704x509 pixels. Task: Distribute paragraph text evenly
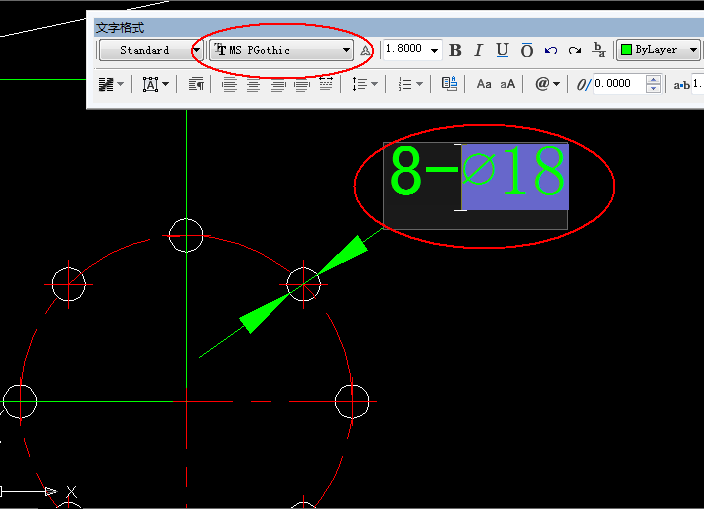(326, 83)
